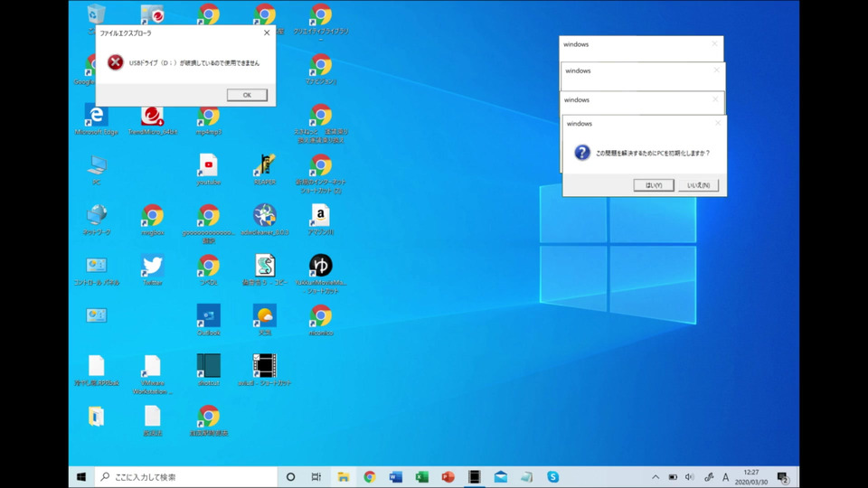
Task: Click the Windows Start button
Action: point(81,476)
